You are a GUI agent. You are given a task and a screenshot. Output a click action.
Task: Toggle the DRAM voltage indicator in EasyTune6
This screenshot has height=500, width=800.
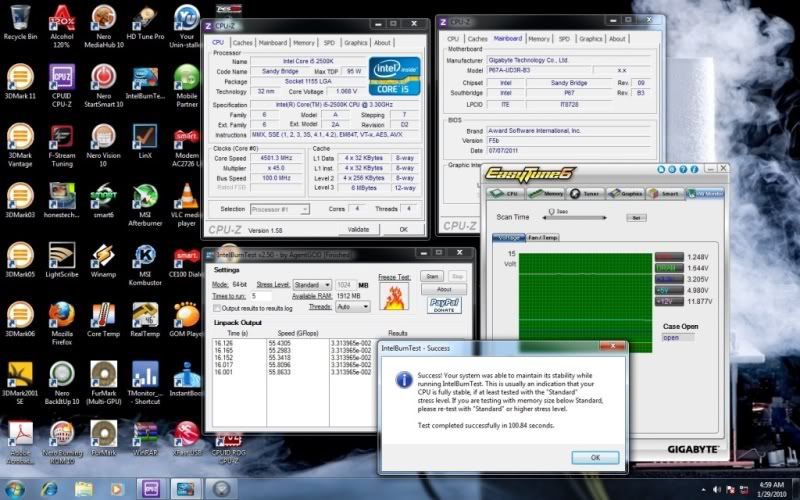tap(669, 268)
